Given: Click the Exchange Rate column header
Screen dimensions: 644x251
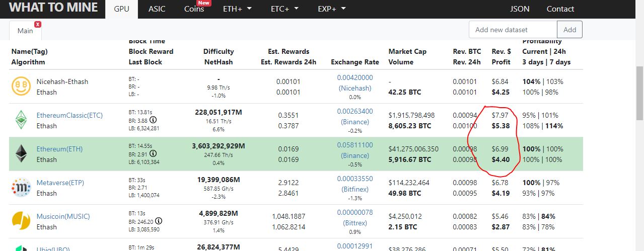Looking at the screenshot, I should pos(355,62).
